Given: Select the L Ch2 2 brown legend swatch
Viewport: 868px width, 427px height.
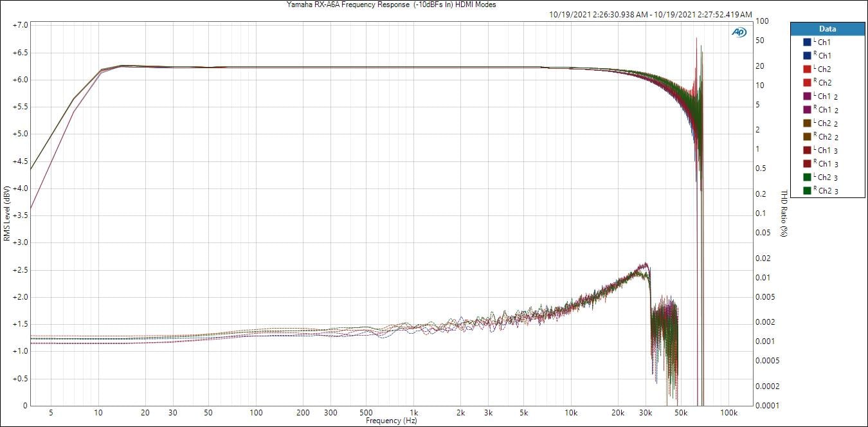Looking at the screenshot, I should click(x=807, y=123).
